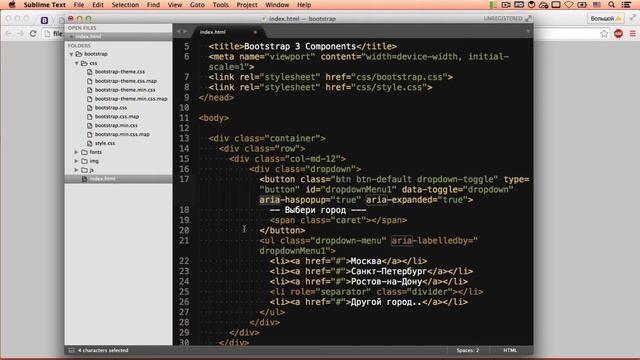
Task: Open bootstrap-theme.css.map in sidebar
Action: pyautogui.click(x=126, y=81)
